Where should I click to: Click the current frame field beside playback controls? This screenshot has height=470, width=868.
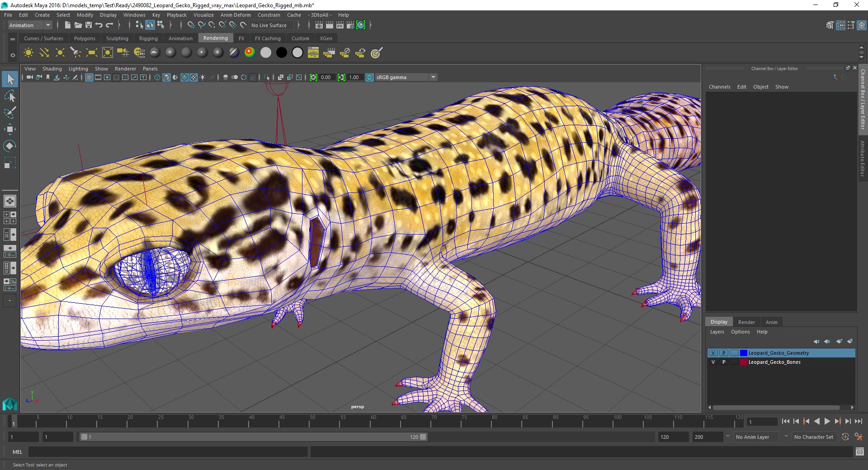tap(762, 422)
